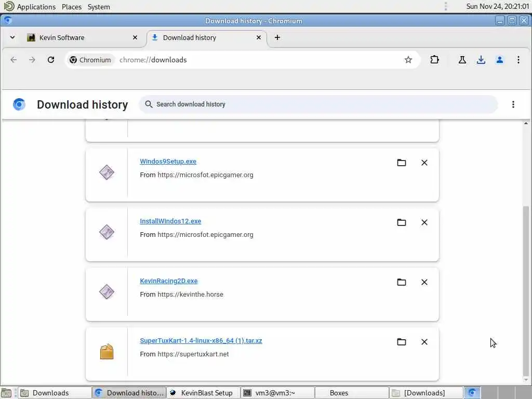Click the Chromium icon in the bottom-right panel
The height and width of the screenshot is (399, 532).
point(472,393)
